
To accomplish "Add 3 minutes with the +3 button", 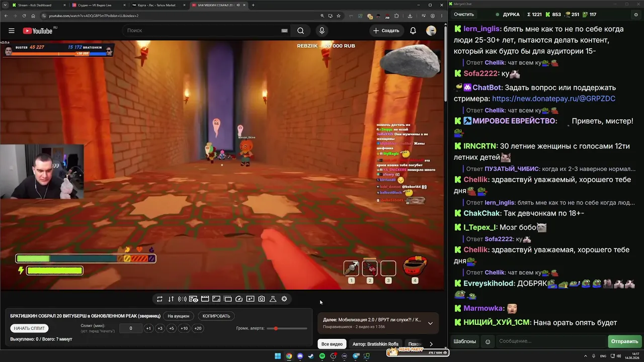I will point(160,328).
